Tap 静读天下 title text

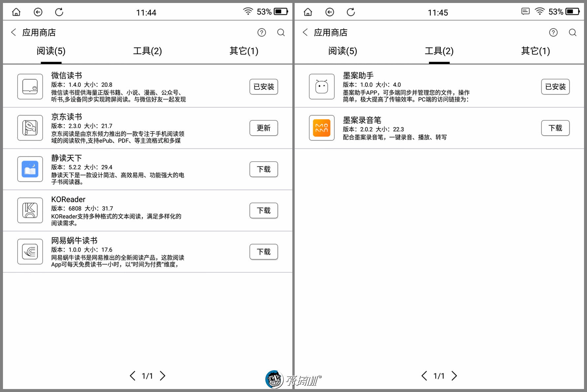click(x=67, y=158)
